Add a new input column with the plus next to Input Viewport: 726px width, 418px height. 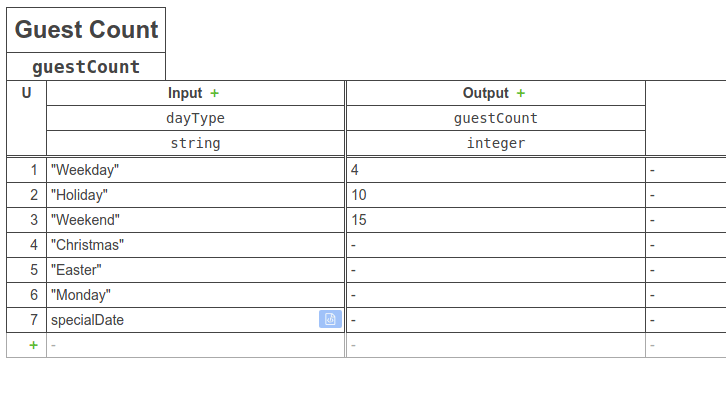214,93
